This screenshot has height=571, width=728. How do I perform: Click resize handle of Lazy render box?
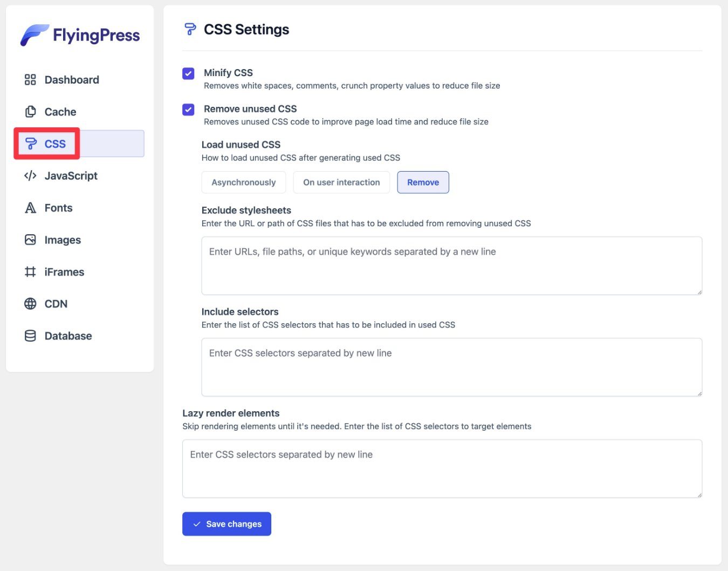click(699, 495)
